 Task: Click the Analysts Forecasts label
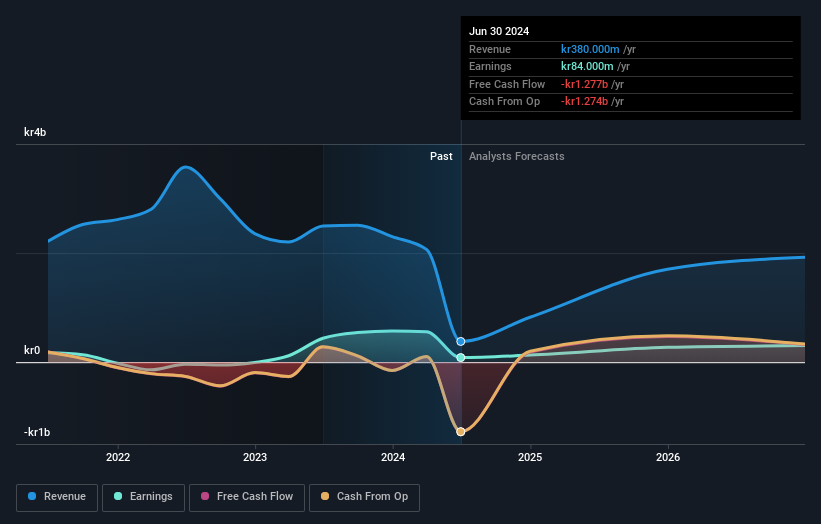tap(517, 157)
